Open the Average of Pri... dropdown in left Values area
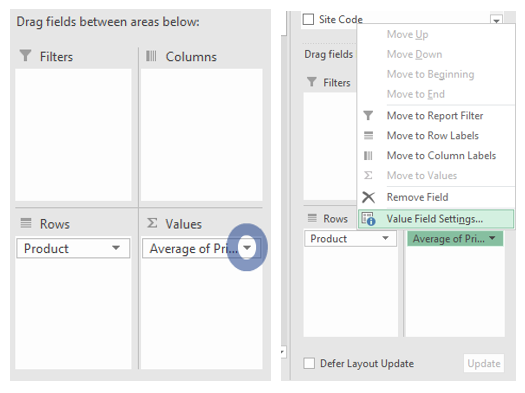 click(247, 248)
